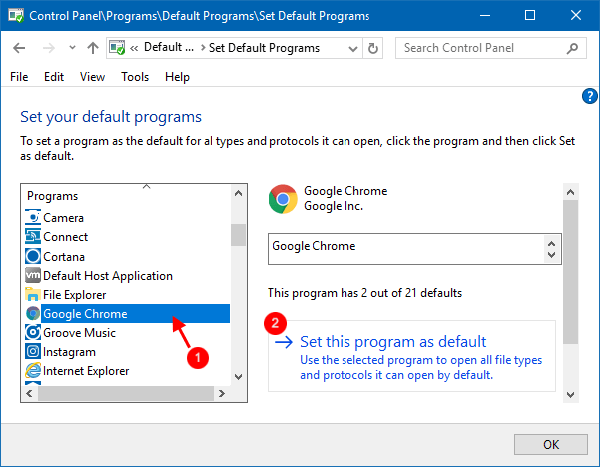Click the Connect program icon

[33, 237]
